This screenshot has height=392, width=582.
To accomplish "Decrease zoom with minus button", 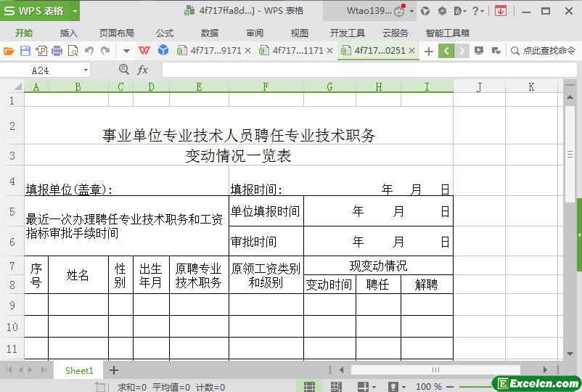I will click(x=450, y=387).
